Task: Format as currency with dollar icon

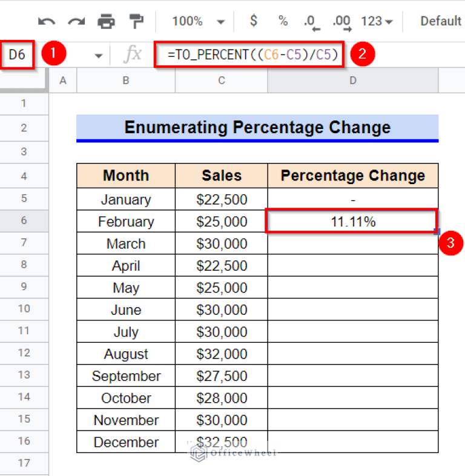Action: coord(254,21)
